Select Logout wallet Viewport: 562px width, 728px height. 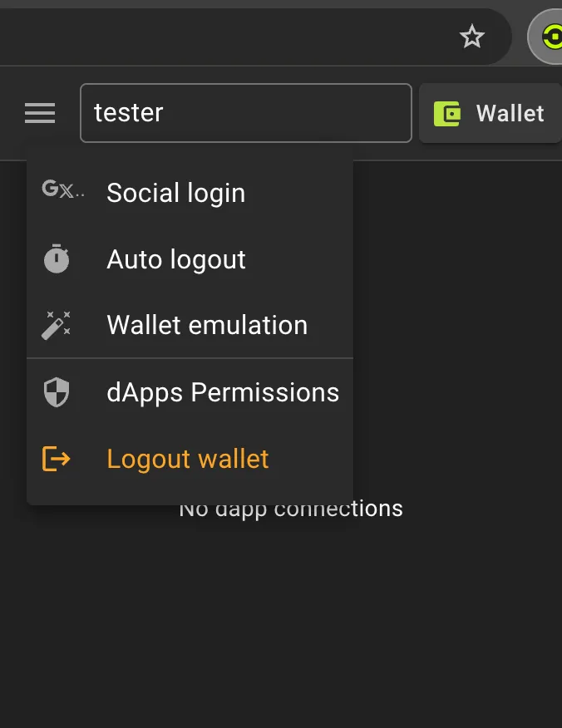pyautogui.click(x=187, y=458)
